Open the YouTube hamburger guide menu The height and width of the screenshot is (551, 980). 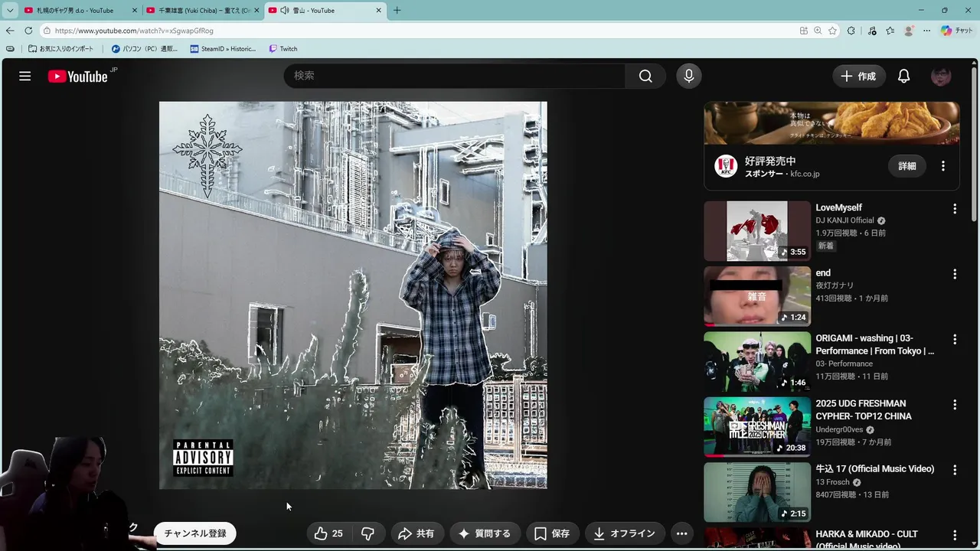point(25,76)
